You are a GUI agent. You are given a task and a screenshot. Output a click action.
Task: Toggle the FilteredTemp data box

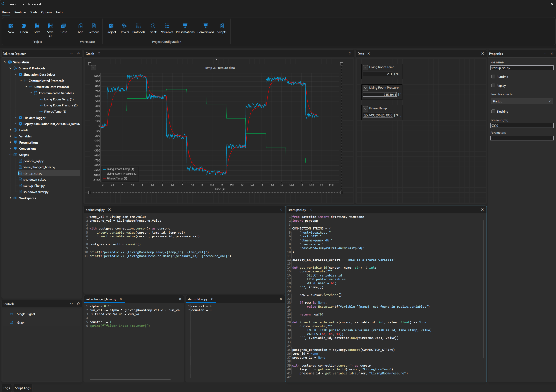365,109
